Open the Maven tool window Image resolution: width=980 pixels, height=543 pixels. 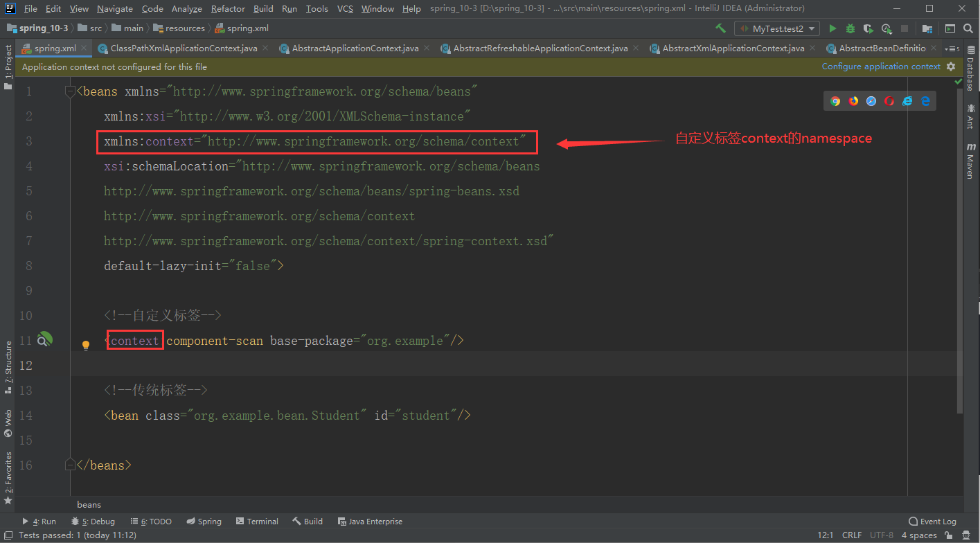[970, 161]
